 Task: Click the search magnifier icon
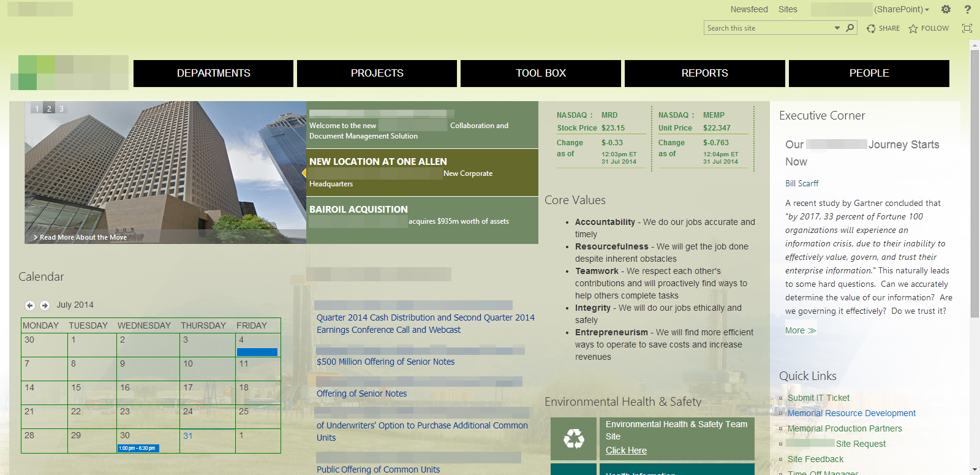click(850, 28)
